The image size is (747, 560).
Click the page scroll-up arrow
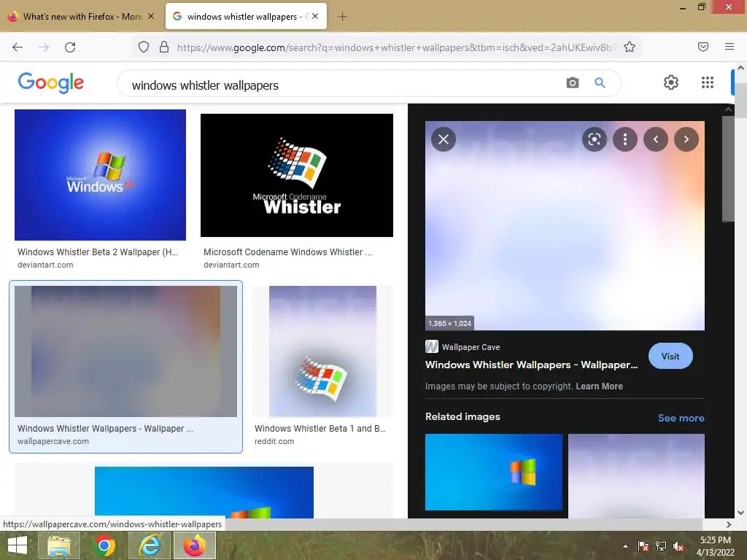click(x=741, y=68)
